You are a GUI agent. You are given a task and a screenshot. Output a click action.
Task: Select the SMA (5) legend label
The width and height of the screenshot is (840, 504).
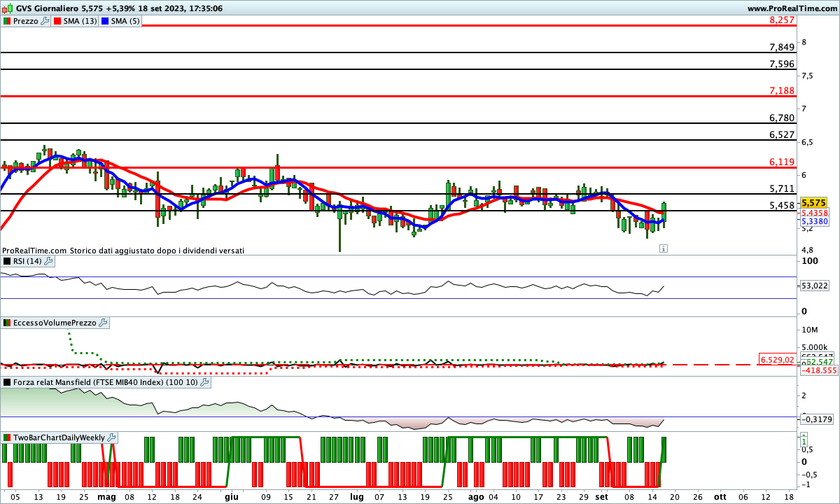(126, 21)
